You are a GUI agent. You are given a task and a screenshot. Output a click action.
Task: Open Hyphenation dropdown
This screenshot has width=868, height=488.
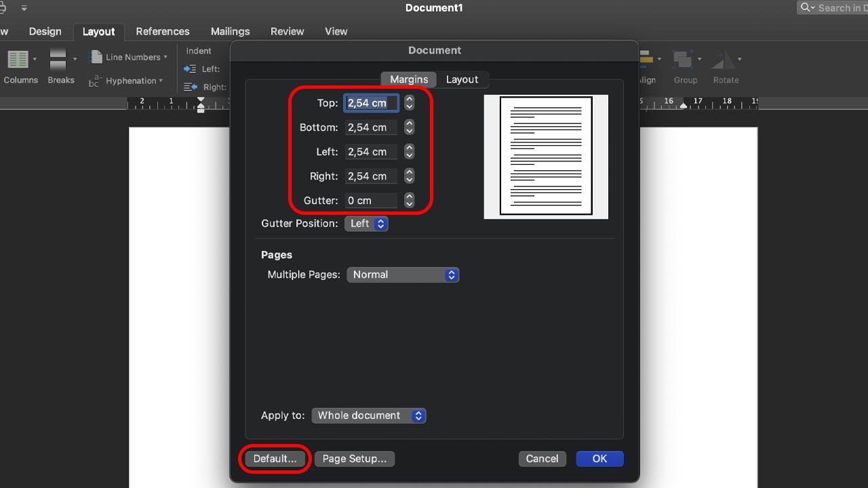[126, 81]
